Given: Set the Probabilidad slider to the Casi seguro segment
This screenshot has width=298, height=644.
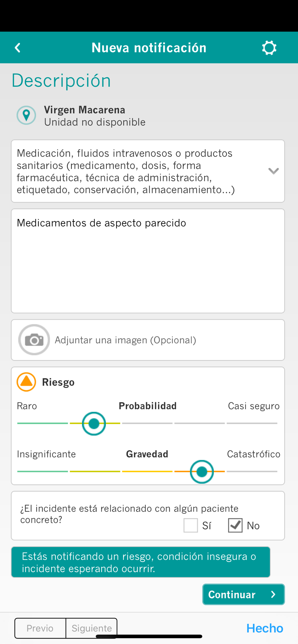Looking at the screenshot, I should click(252, 423).
